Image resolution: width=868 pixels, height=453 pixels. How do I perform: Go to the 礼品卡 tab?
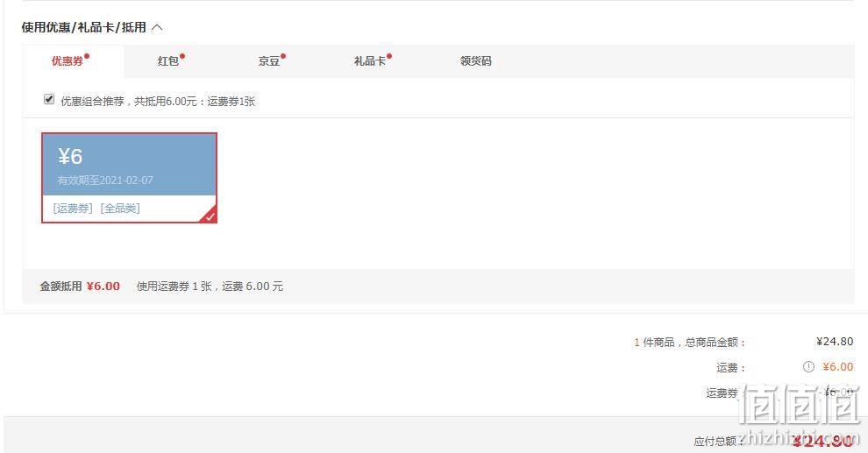pos(372,60)
